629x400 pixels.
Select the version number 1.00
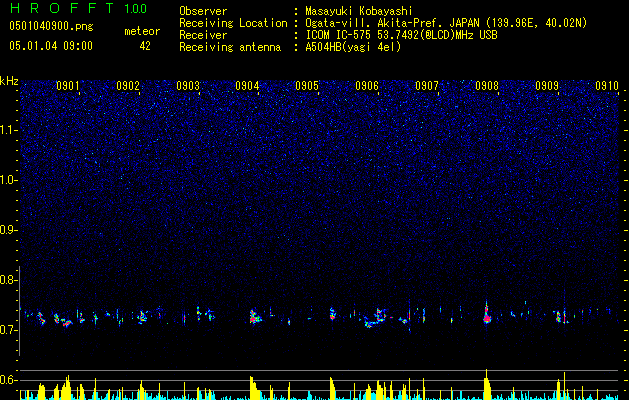pos(136,9)
